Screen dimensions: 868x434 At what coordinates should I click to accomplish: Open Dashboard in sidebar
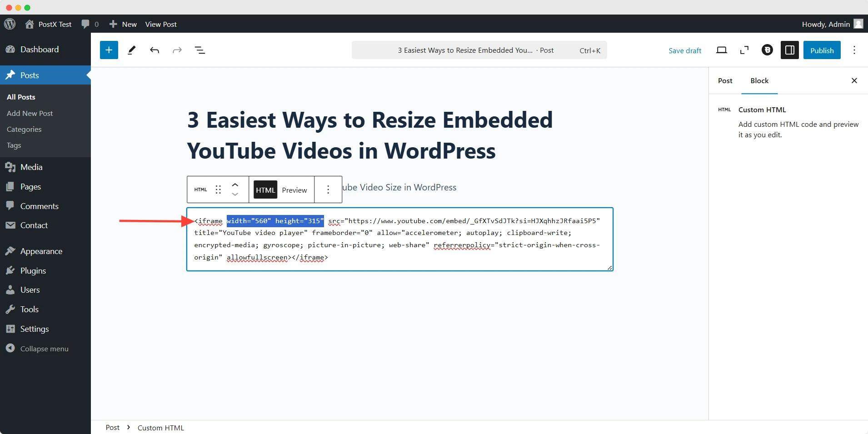[x=45, y=49]
